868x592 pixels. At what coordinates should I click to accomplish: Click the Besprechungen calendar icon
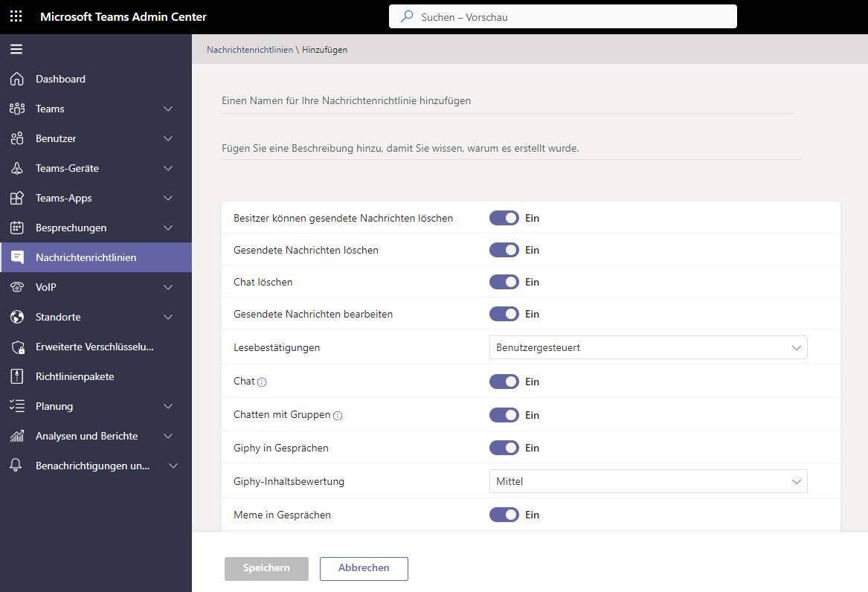click(x=17, y=228)
